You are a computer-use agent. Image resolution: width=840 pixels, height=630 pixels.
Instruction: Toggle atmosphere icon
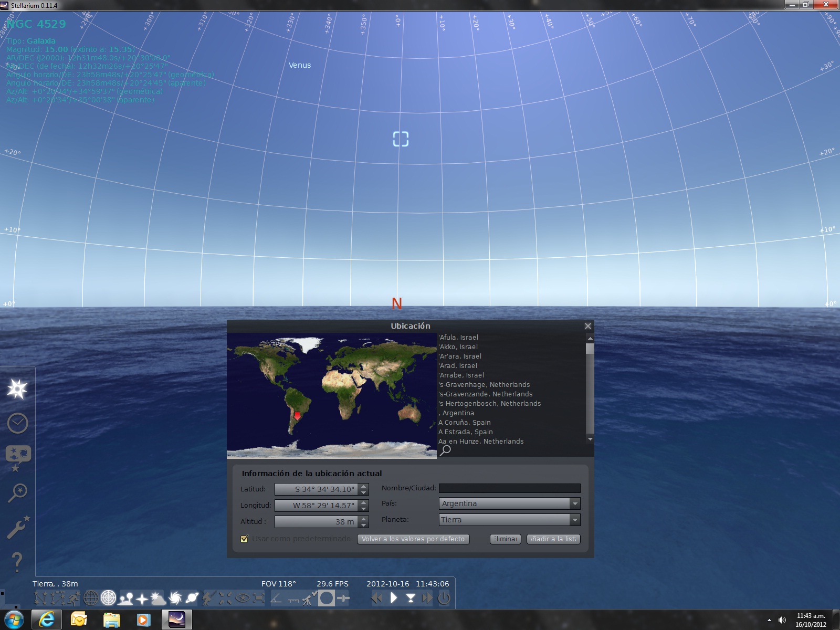(x=158, y=597)
